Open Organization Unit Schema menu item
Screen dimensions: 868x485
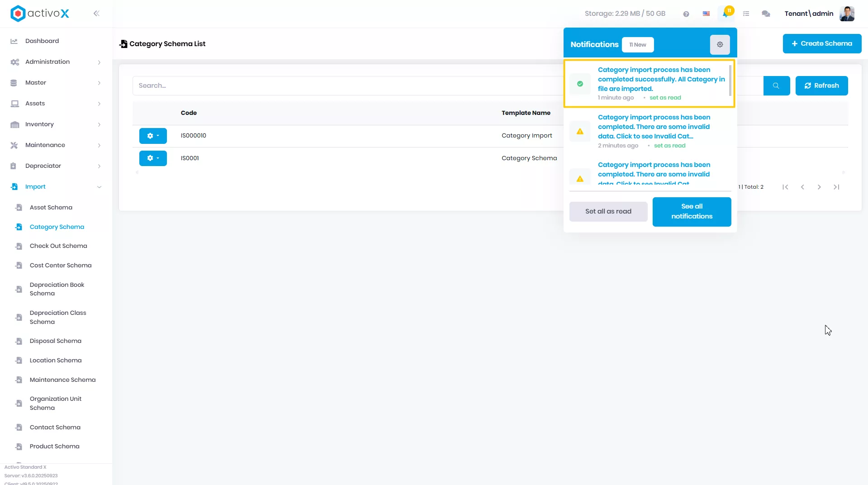(x=56, y=403)
